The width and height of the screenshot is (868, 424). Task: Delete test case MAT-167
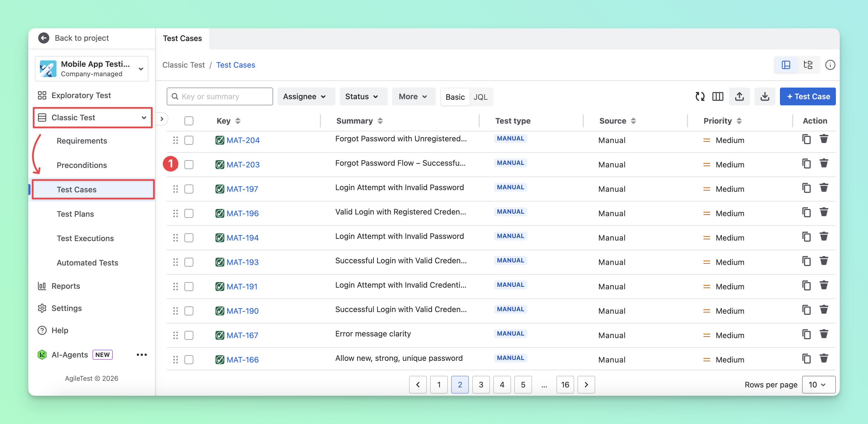click(x=824, y=334)
